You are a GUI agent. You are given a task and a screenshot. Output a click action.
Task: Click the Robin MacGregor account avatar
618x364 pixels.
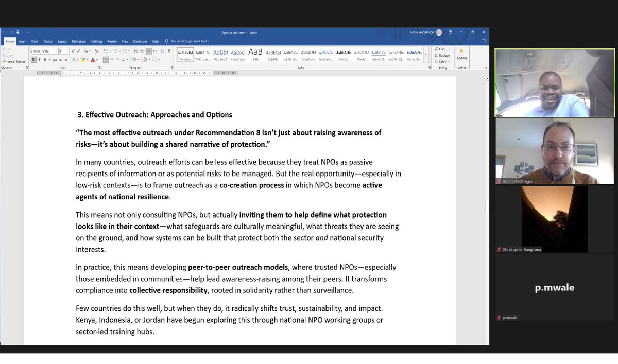(439, 32)
